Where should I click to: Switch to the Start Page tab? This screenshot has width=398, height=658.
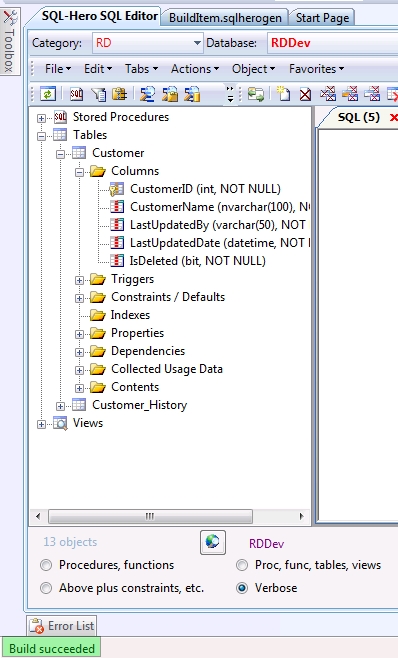point(322,18)
